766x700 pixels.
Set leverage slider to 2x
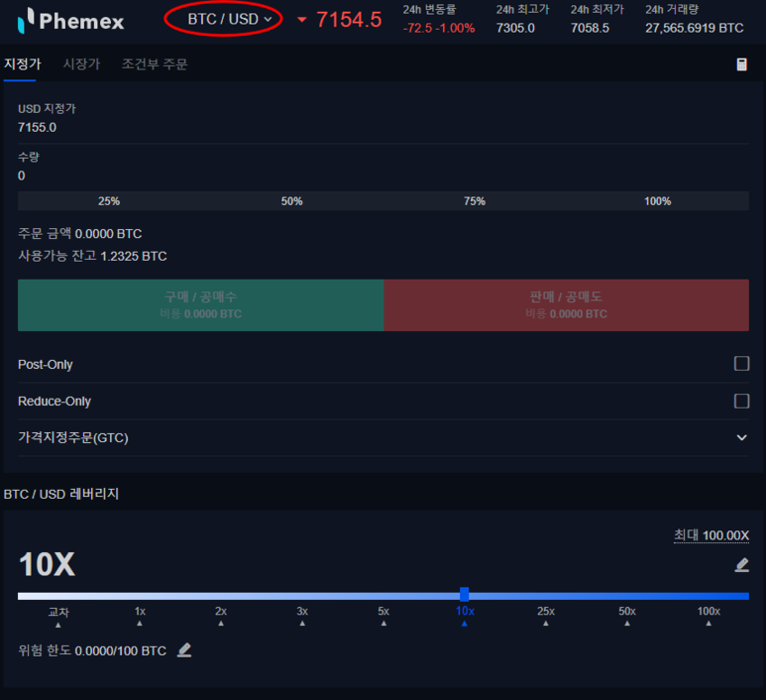221,616
